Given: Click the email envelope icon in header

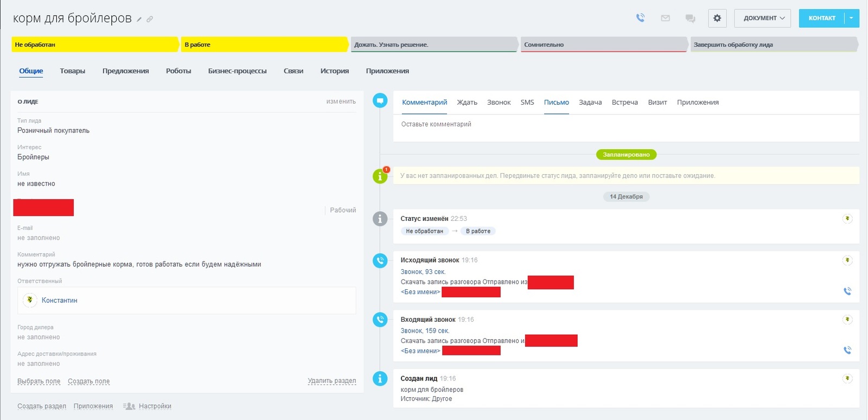Looking at the screenshot, I should (x=665, y=18).
